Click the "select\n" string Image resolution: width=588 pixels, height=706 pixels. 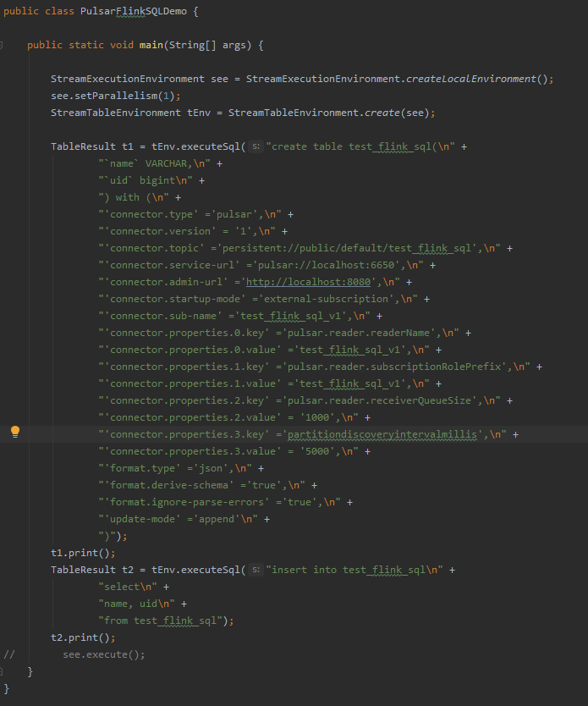128,587
